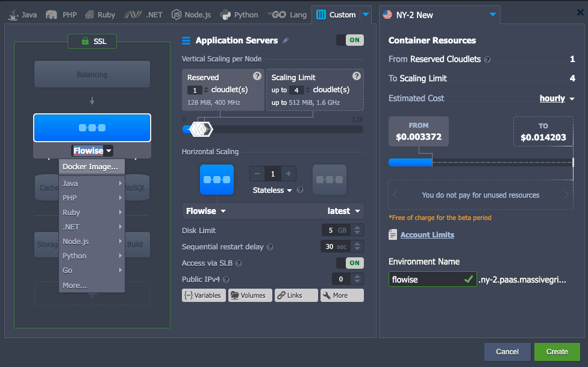Switch to the .NET tab

[143, 15]
